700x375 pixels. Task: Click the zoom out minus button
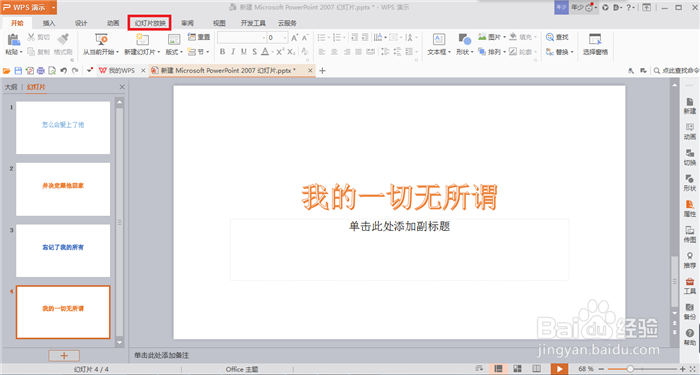pyautogui.click(x=602, y=369)
